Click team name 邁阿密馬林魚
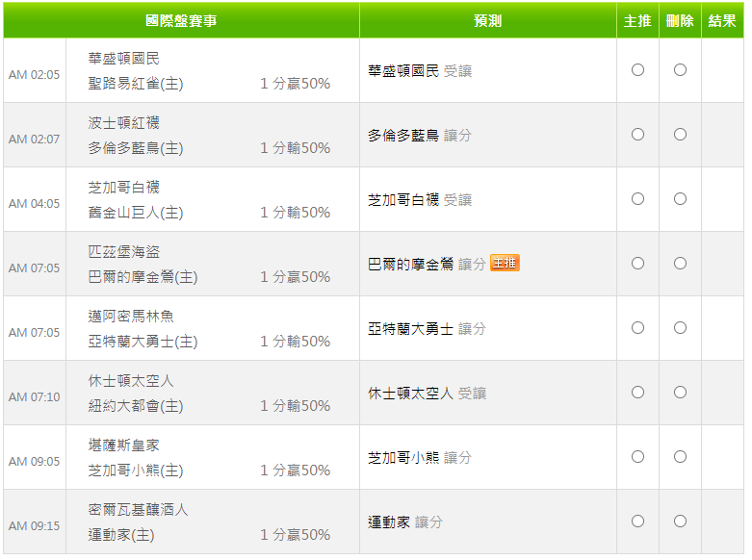This screenshot has width=752, height=560. (x=131, y=316)
